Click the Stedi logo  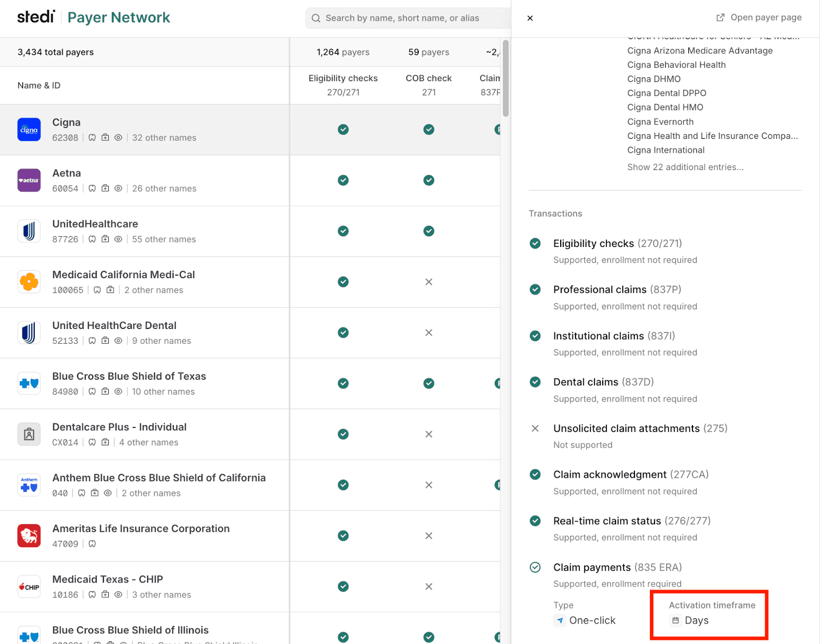[36, 17]
